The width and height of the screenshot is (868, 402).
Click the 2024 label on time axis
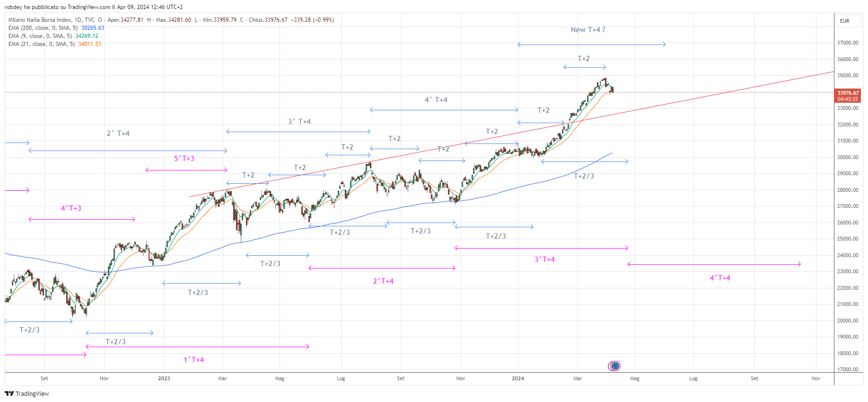(518, 378)
